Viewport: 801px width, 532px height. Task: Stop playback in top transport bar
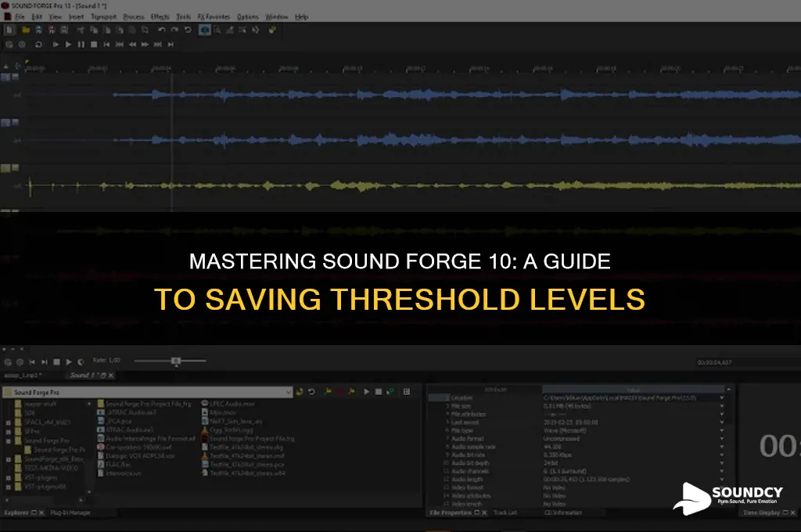(94, 45)
